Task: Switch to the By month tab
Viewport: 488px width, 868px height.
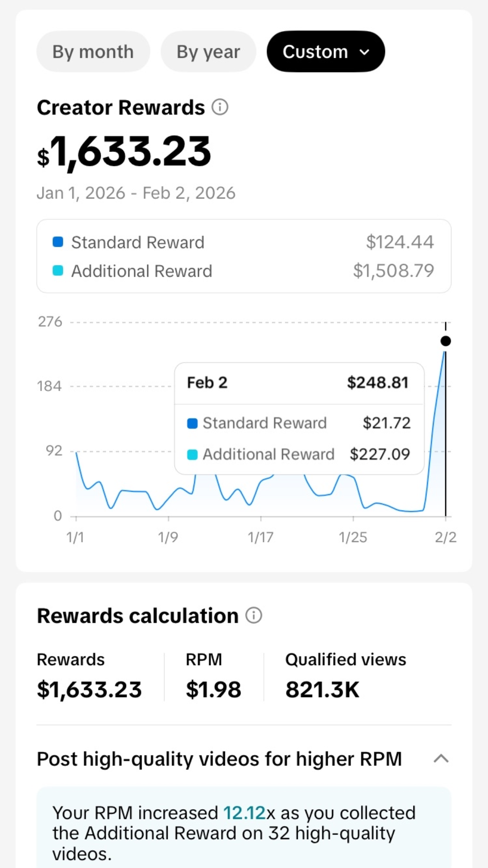Action: tap(93, 52)
